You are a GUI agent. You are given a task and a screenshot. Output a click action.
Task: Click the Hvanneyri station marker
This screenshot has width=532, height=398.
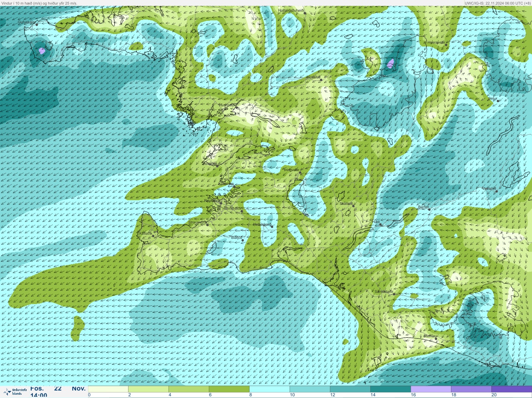[x=236, y=108]
